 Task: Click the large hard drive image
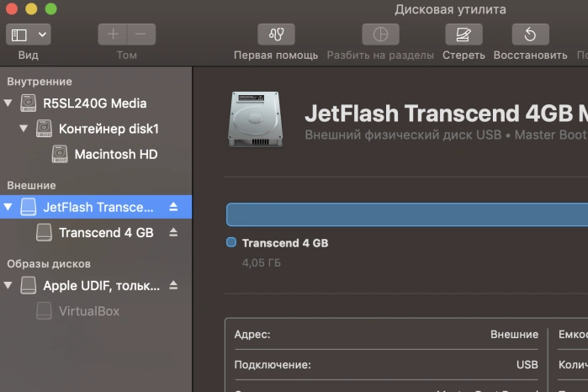(x=256, y=119)
